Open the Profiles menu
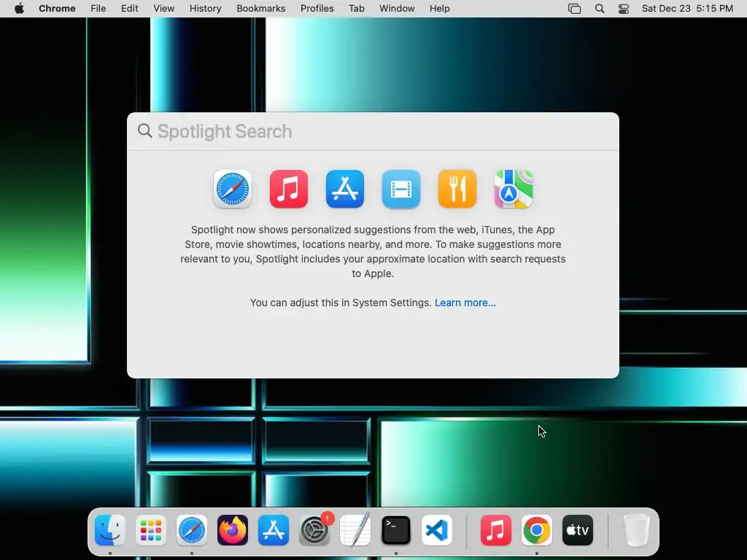Image resolution: width=747 pixels, height=560 pixels. [317, 9]
